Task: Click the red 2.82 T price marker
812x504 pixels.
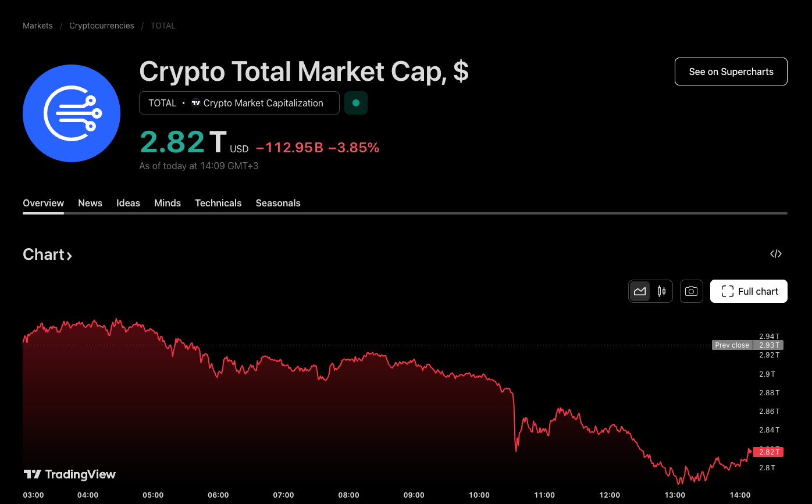Action: pyautogui.click(x=768, y=452)
